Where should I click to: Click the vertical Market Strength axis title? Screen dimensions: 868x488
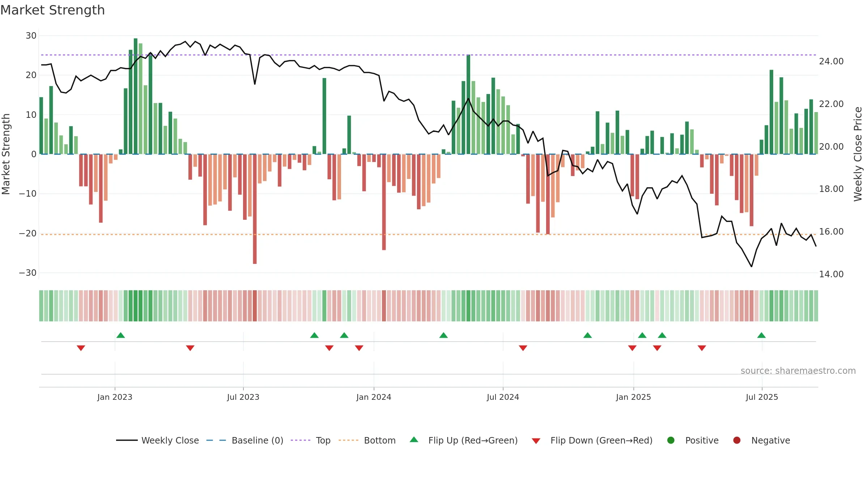6,154
